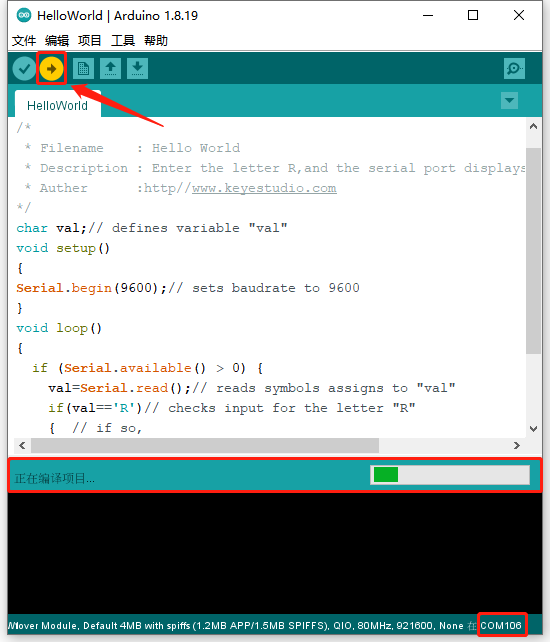Click the vertical scrollbar down arrow

pyautogui.click(x=533, y=429)
